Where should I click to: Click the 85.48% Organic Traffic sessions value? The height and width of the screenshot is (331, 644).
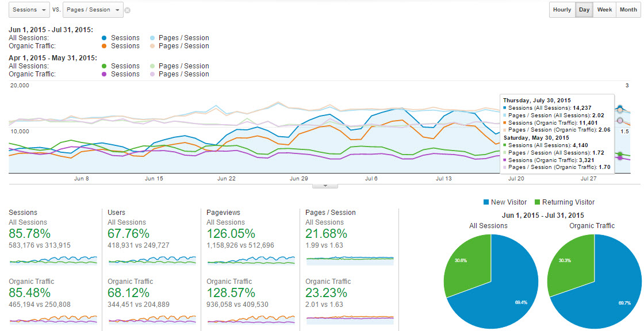(x=29, y=293)
